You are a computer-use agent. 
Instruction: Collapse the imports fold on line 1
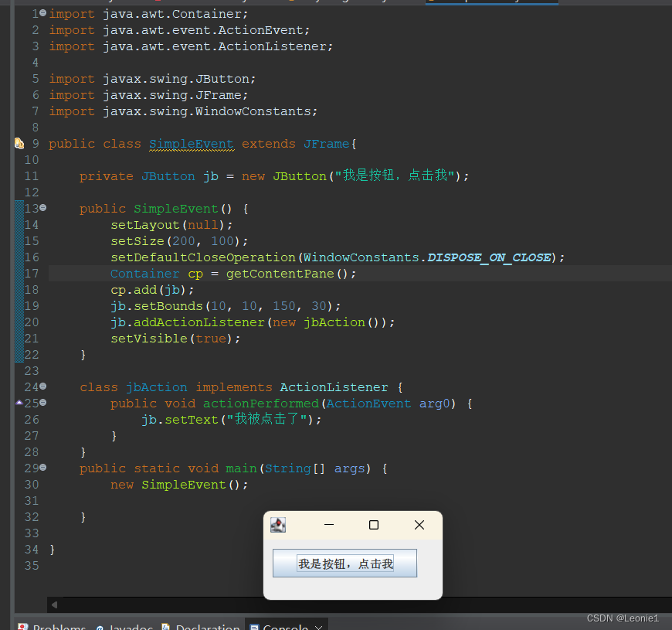click(x=42, y=12)
